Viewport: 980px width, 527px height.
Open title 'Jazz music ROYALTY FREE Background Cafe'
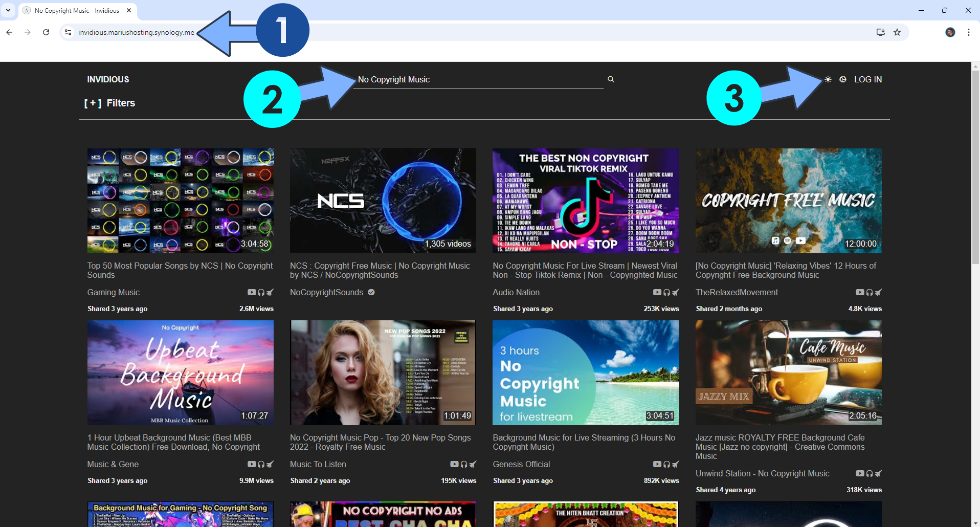(780, 447)
